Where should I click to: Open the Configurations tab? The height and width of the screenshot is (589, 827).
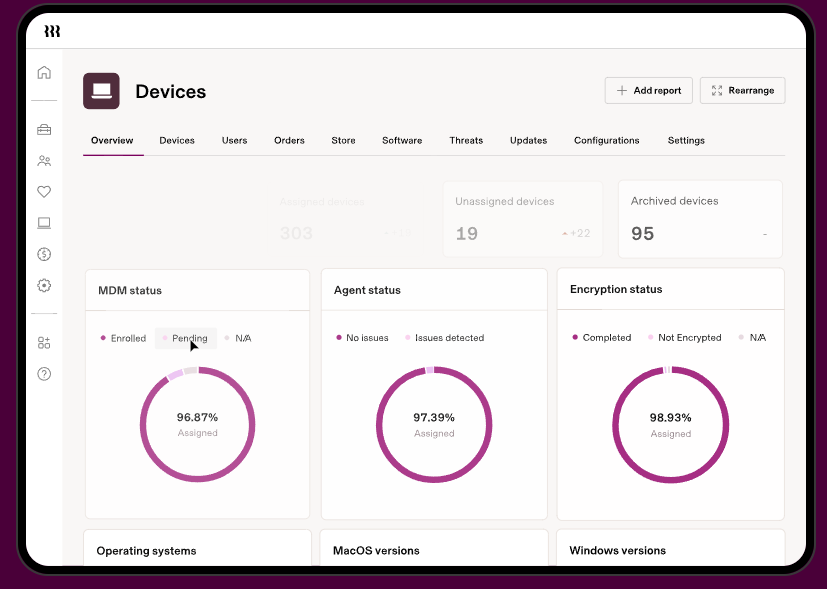click(606, 140)
